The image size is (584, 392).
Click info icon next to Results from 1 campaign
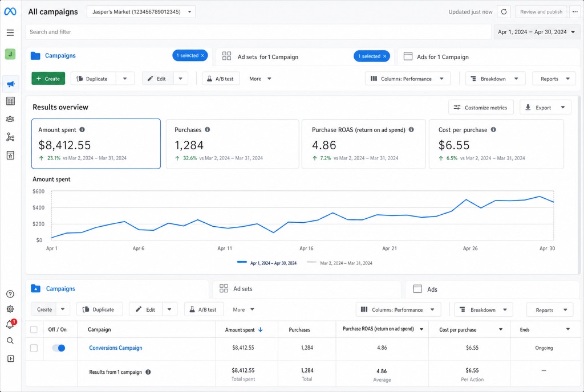click(x=148, y=372)
